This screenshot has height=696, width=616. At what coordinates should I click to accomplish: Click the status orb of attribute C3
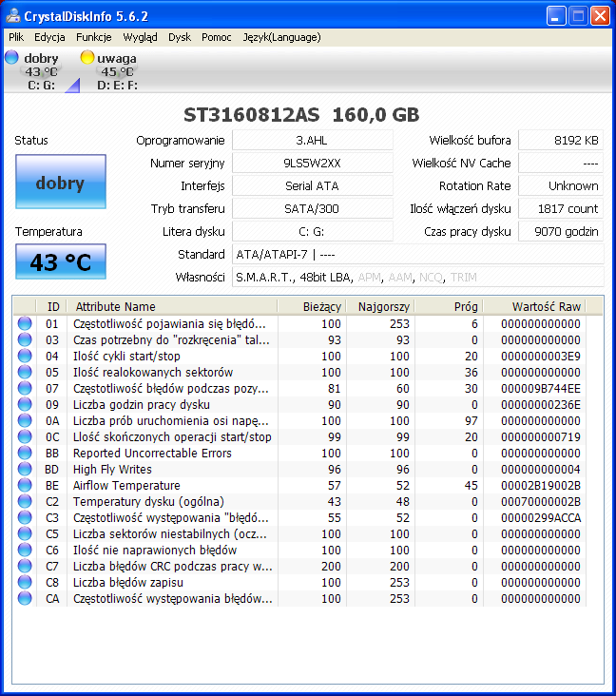pos(25,517)
